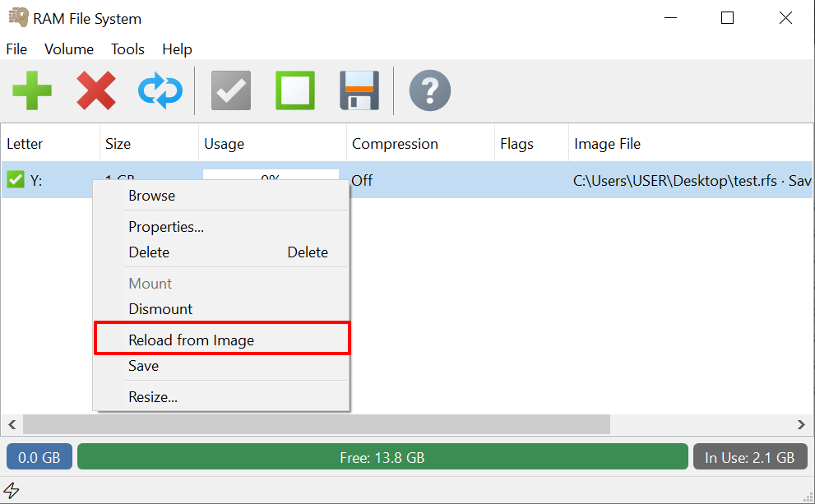Click the green plus add volume icon

point(32,90)
